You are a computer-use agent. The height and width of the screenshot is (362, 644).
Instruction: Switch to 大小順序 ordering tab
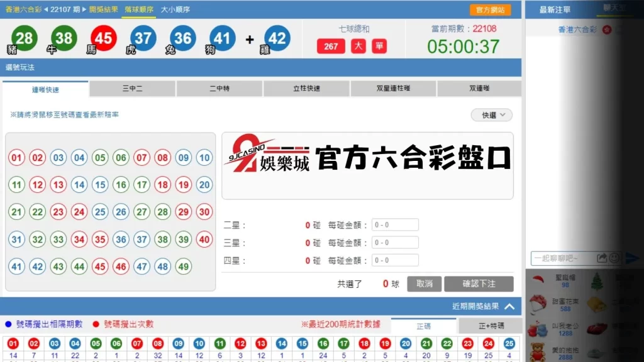(175, 9)
